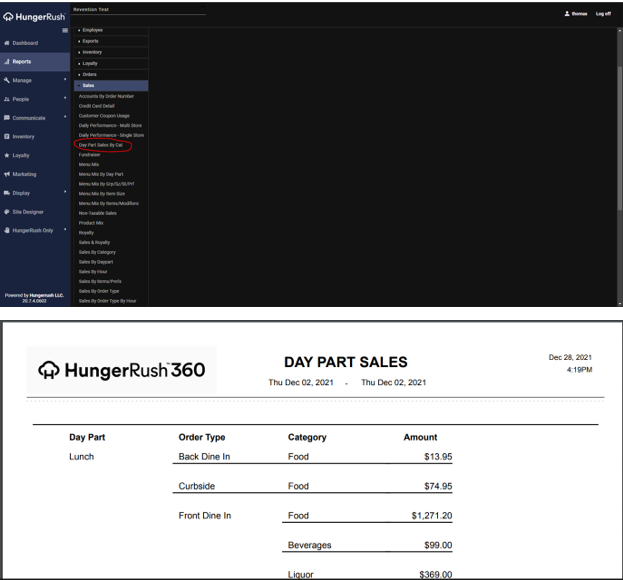
Task: Open Menu Mix By Day Part report
Action: 101,174
